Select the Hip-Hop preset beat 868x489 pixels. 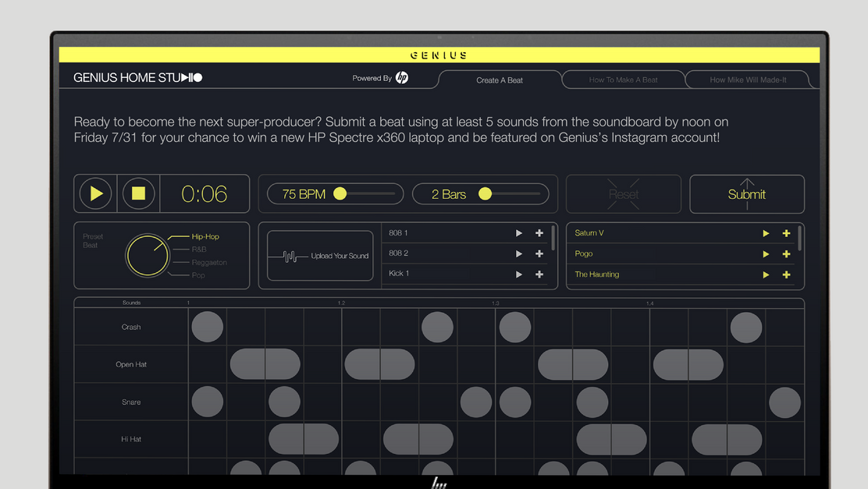click(x=201, y=236)
